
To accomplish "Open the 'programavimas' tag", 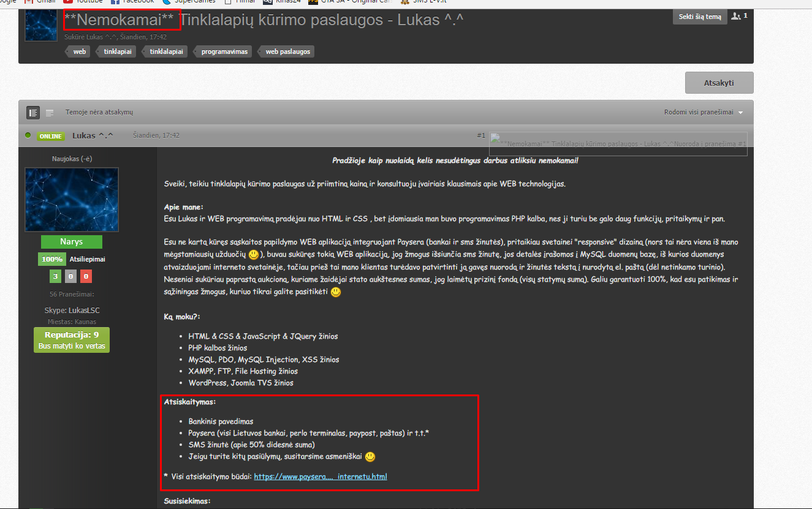I will [224, 52].
